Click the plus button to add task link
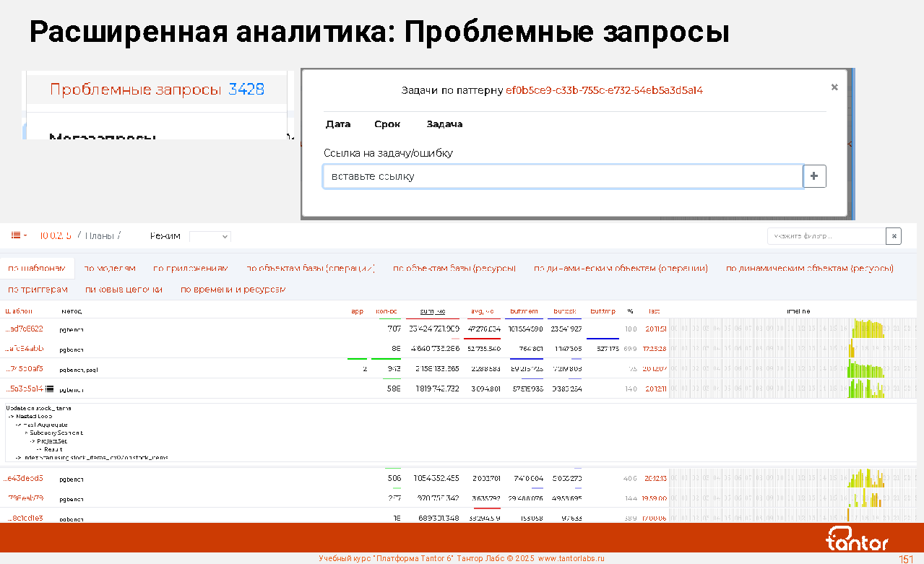This screenshot has width=924, height=564. click(814, 176)
